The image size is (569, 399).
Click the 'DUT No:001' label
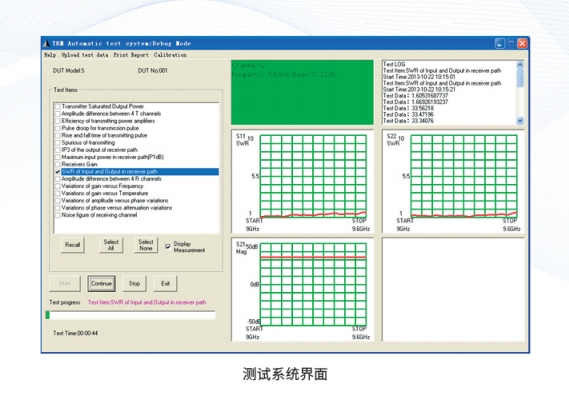[x=153, y=71]
